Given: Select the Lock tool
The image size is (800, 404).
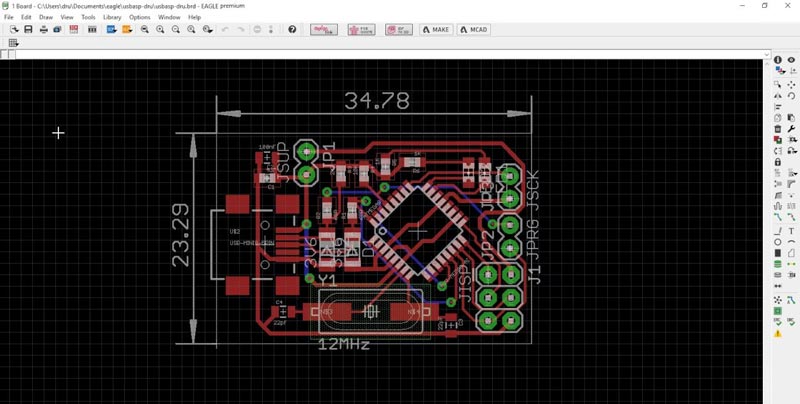Looking at the screenshot, I should point(778,162).
